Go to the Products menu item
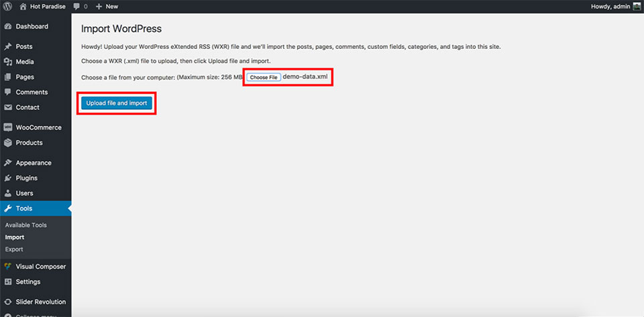Screen dimensions: 644x317 click(x=29, y=143)
